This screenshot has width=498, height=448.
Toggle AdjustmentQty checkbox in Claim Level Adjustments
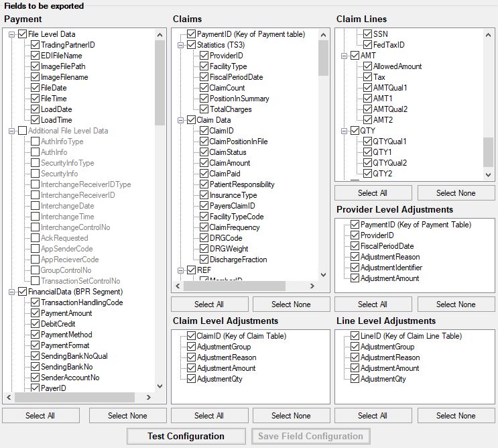point(191,379)
